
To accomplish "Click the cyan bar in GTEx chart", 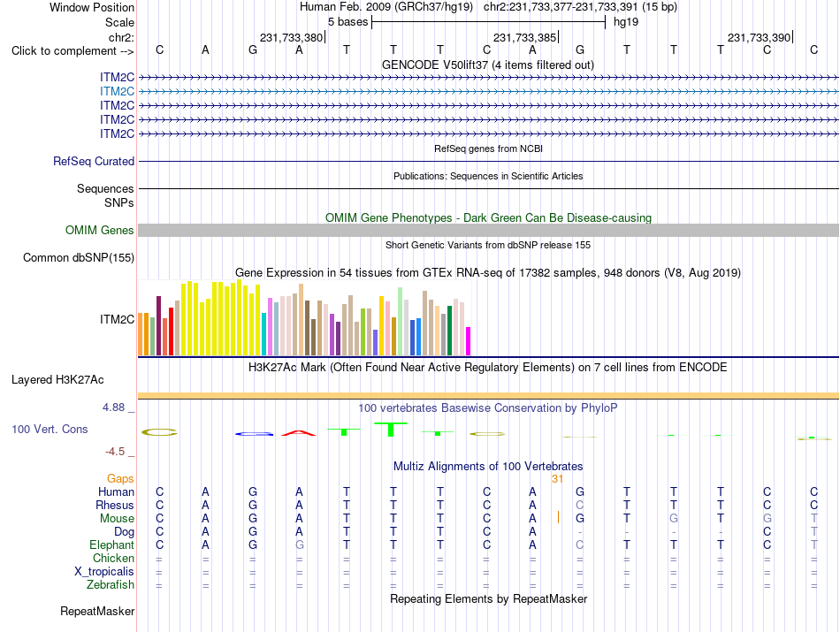I will (264, 334).
